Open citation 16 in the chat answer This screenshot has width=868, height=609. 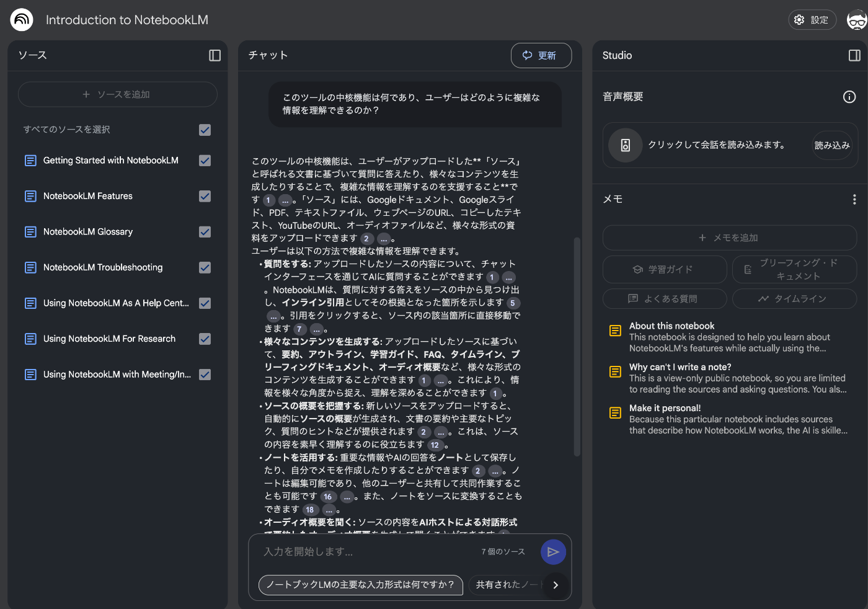(328, 497)
